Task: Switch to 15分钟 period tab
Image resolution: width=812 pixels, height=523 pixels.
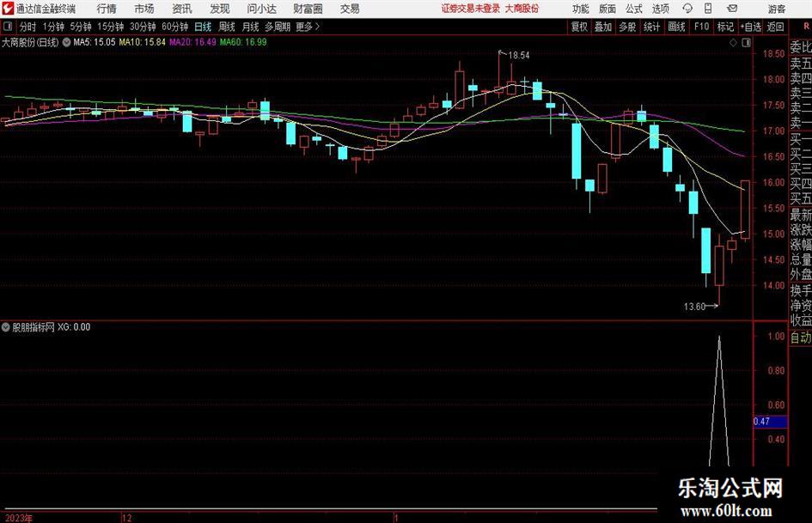Action: coord(110,27)
